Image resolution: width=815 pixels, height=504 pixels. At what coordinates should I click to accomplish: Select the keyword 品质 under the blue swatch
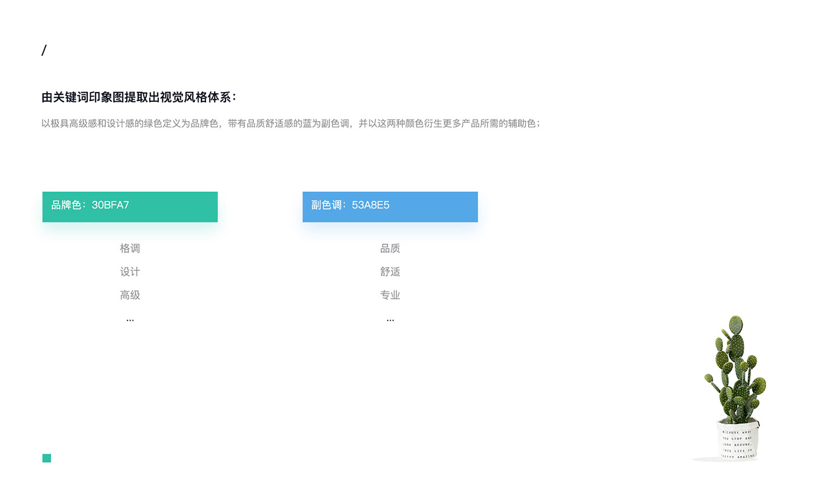click(390, 249)
